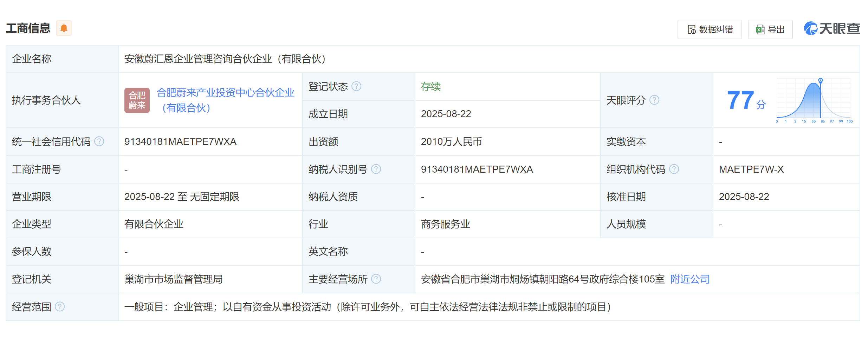The height and width of the screenshot is (346, 868).
Task: Open the 天眼查 logo
Action: click(x=832, y=28)
